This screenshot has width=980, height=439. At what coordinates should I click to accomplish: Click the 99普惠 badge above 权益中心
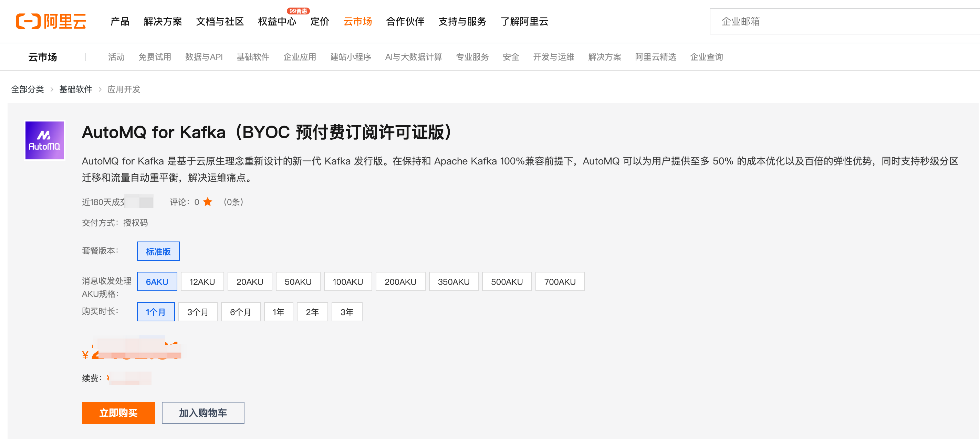pos(298,11)
